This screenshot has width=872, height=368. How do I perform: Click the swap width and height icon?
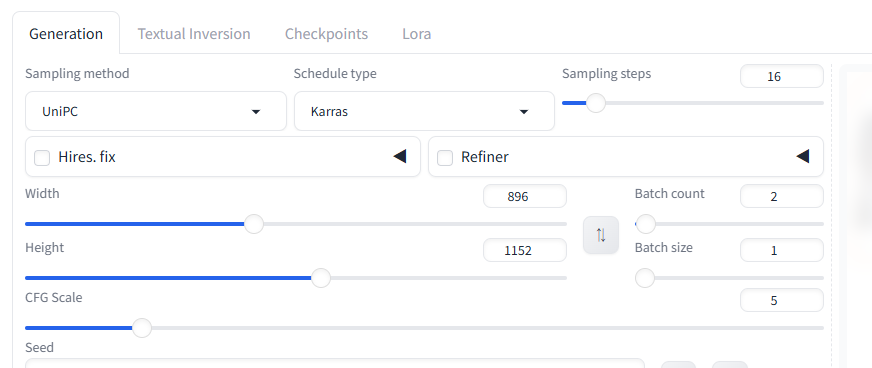[x=601, y=235]
